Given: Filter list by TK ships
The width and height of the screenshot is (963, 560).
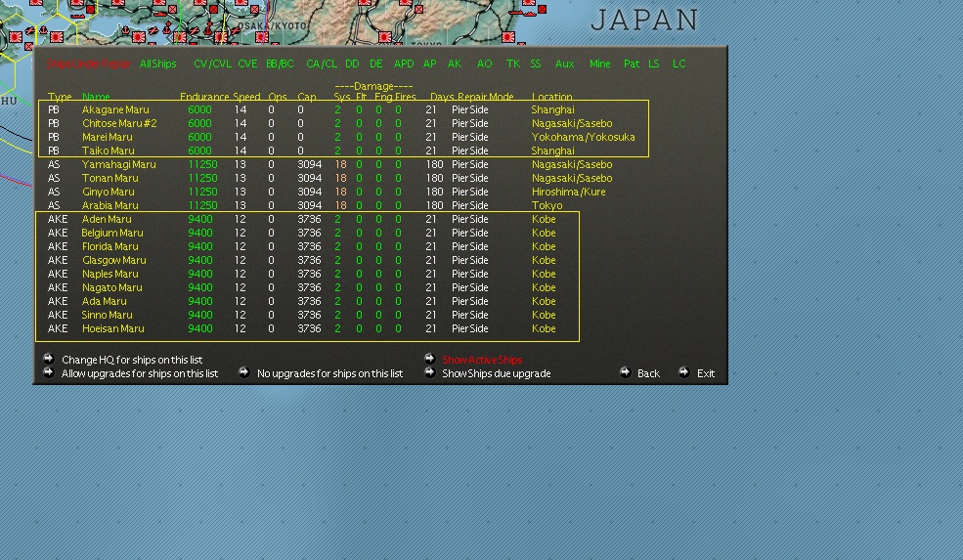Looking at the screenshot, I should point(513,64).
